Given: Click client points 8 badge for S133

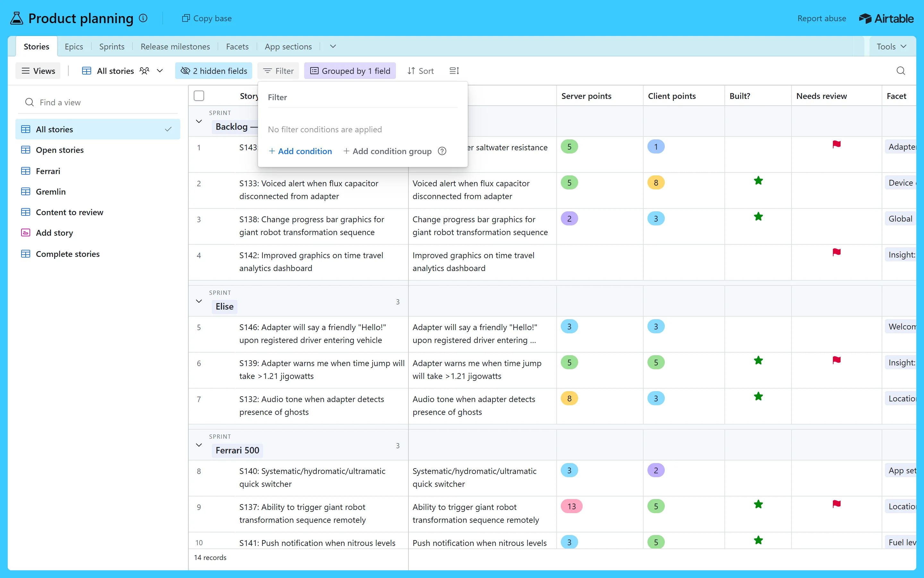Looking at the screenshot, I should coord(656,183).
